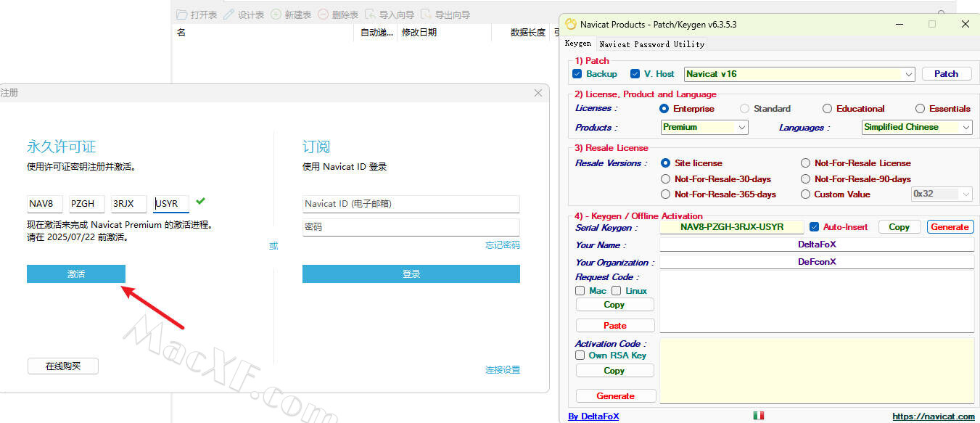This screenshot has width=980, height=423.
Task: Click Generate under Activation Code
Action: click(x=616, y=396)
